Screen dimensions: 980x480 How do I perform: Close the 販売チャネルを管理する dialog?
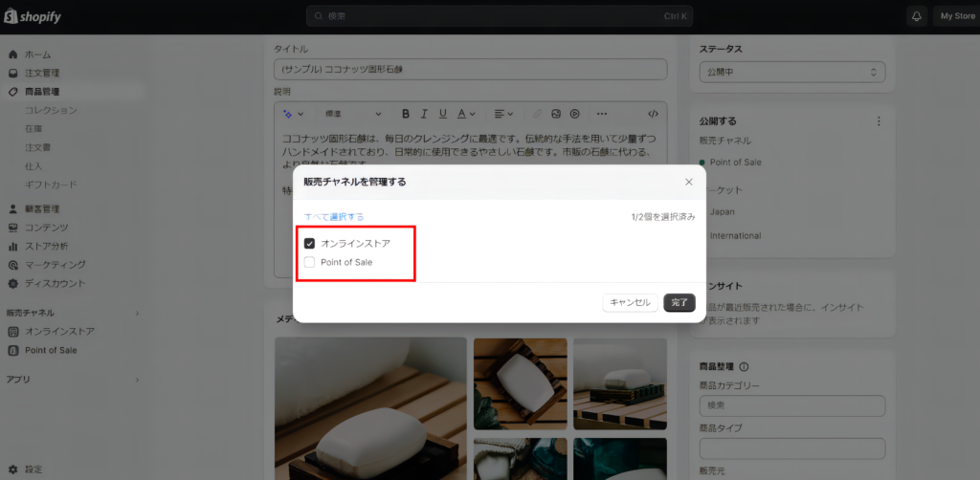tap(689, 182)
